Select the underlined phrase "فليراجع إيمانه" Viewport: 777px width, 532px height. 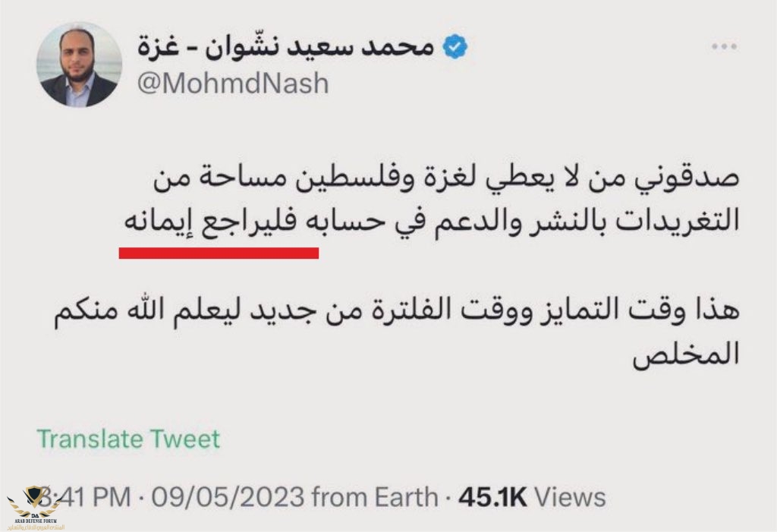217,225
